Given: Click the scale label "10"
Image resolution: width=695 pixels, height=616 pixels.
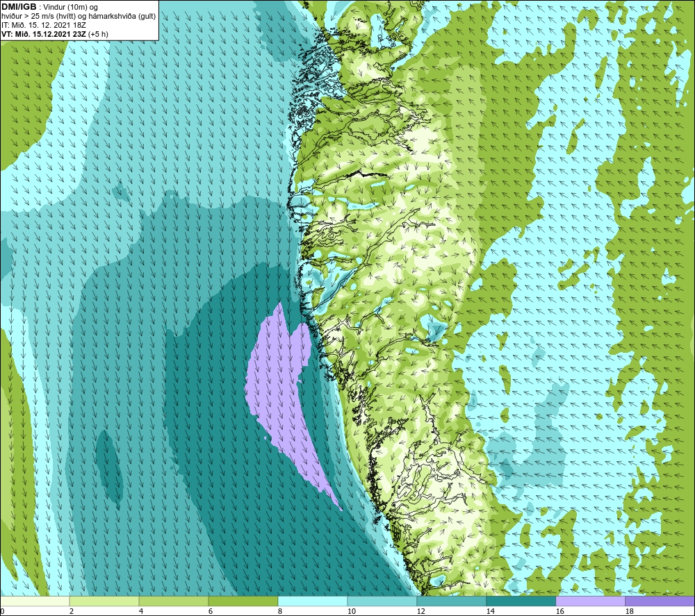Looking at the screenshot, I should click(352, 611).
